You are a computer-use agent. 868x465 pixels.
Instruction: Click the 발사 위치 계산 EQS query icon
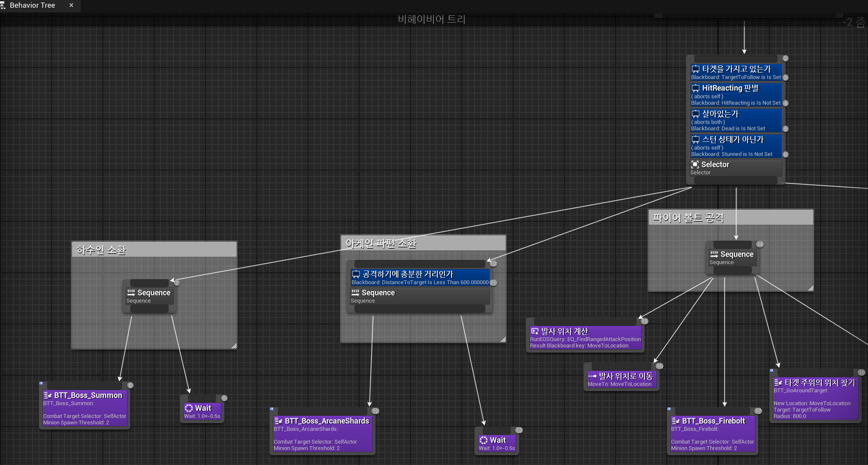pos(534,331)
